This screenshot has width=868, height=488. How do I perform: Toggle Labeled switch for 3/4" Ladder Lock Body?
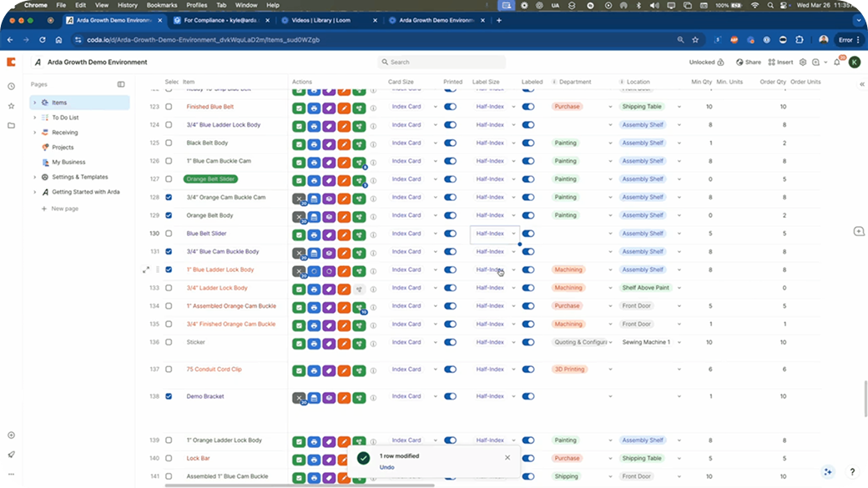tap(528, 288)
